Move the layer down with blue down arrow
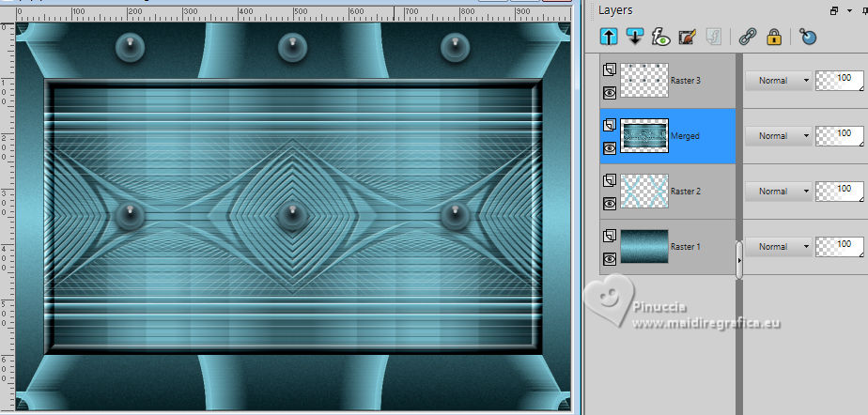The height and width of the screenshot is (415, 868). pos(634,37)
